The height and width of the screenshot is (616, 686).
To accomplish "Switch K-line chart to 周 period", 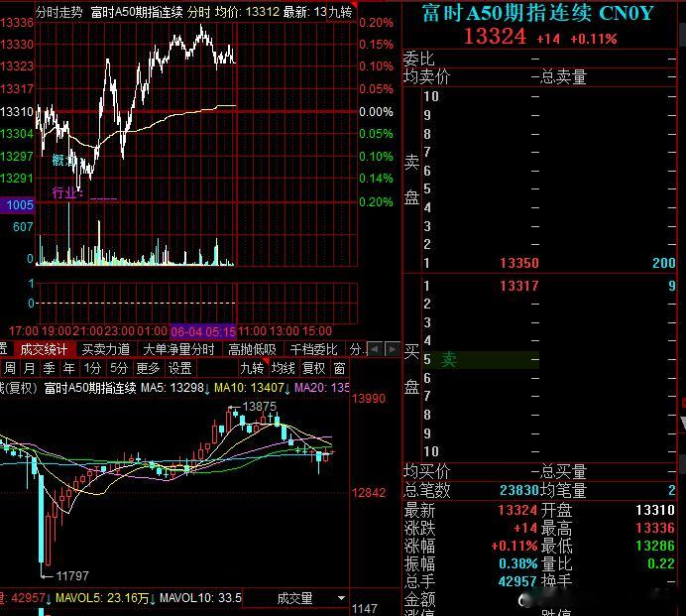I will (x=10, y=368).
